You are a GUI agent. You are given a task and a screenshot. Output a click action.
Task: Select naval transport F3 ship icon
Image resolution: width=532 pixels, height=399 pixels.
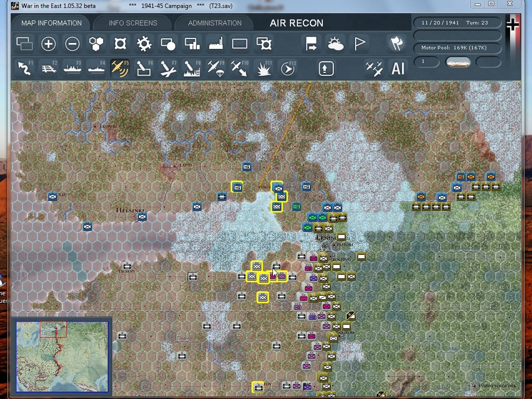click(x=72, y=68)
